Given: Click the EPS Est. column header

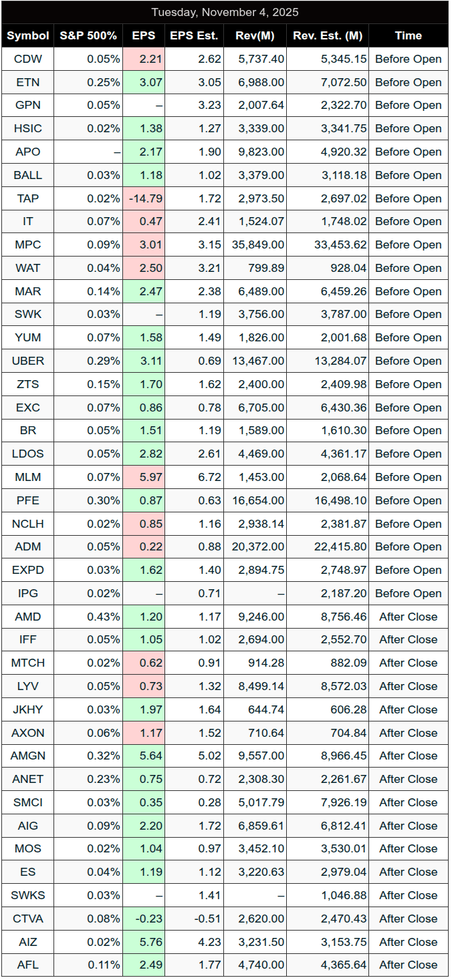Looking at the screenshot, I should [x=195, y=35].
